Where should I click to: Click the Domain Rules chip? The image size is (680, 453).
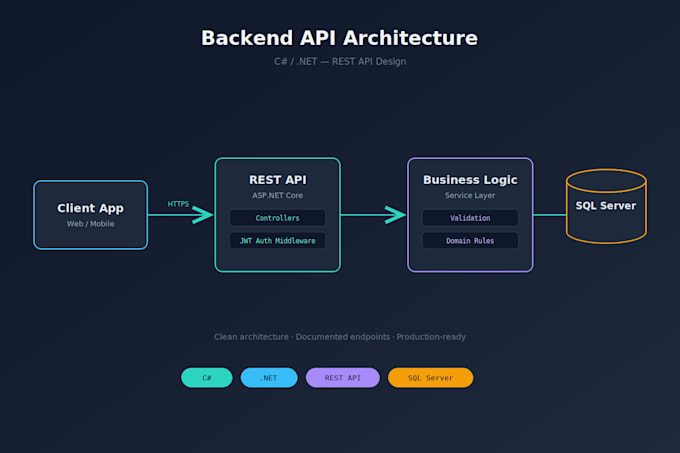[470, 241]
